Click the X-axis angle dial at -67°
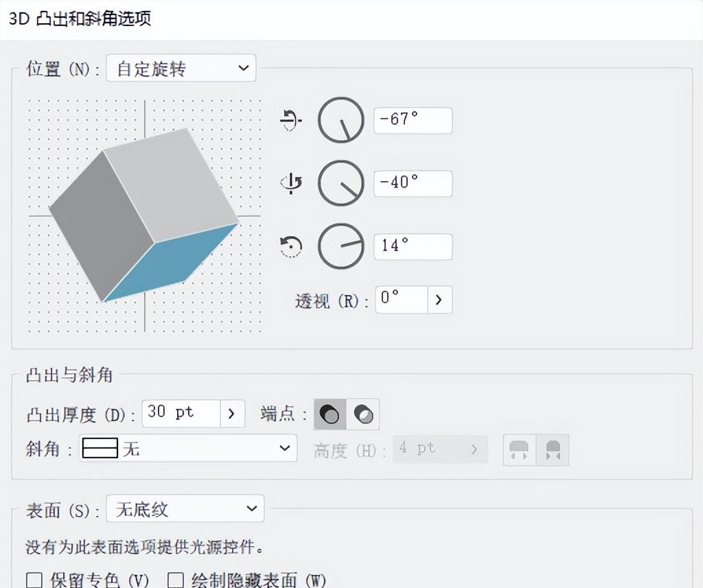The height and width of the screenshot is (588, 703). coord(341,120)
